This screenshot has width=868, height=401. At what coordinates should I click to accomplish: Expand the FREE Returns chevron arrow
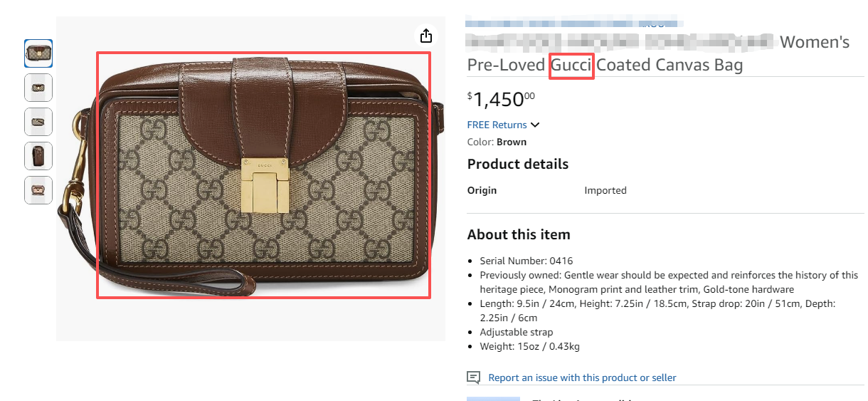535,125
